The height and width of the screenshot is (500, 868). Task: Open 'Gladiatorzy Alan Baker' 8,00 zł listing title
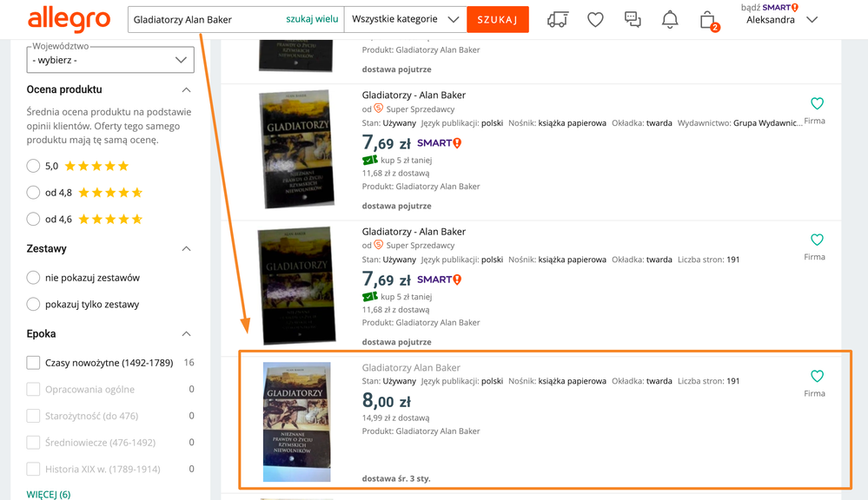point(411,368)
